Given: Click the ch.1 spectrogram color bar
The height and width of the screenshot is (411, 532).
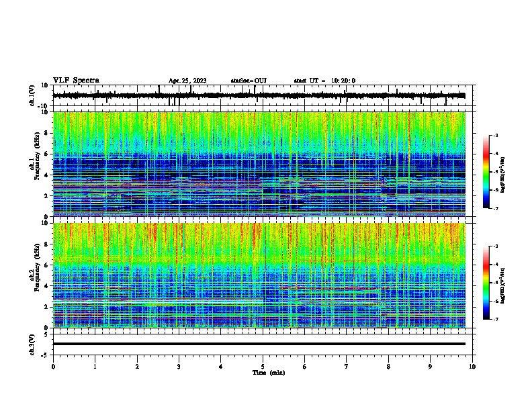Looking at the screenshot, I should pyautogui.click(x=486, y=172).
